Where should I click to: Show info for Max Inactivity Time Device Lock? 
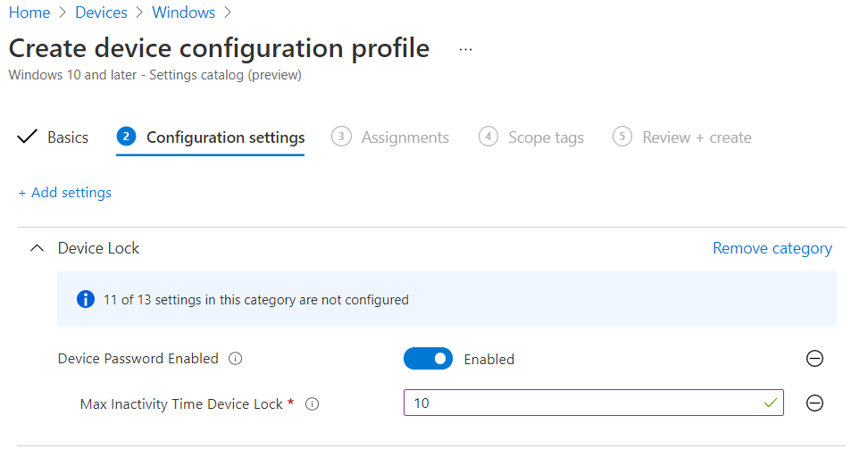[x=313, y=404]
